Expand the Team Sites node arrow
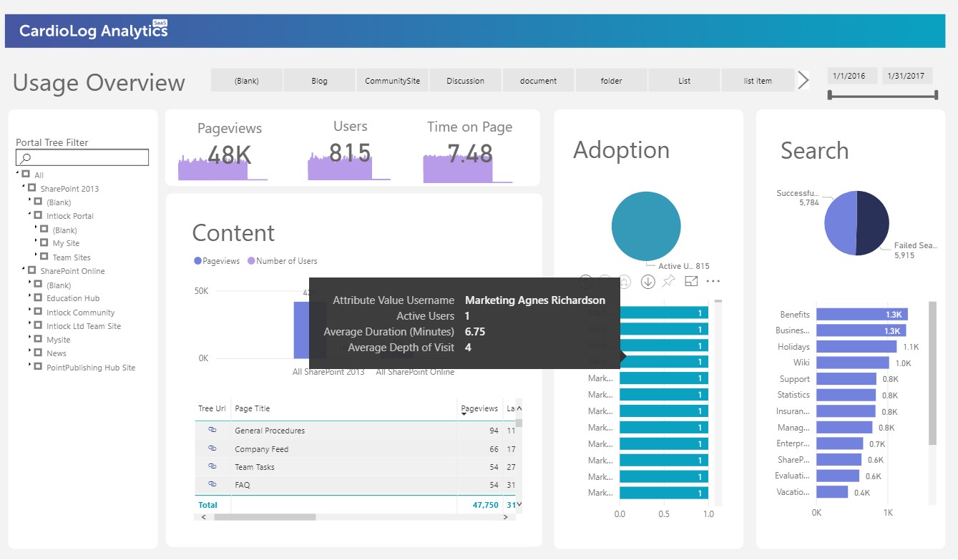The width and height of the screenshot is (958, 560). pos(36,255)
